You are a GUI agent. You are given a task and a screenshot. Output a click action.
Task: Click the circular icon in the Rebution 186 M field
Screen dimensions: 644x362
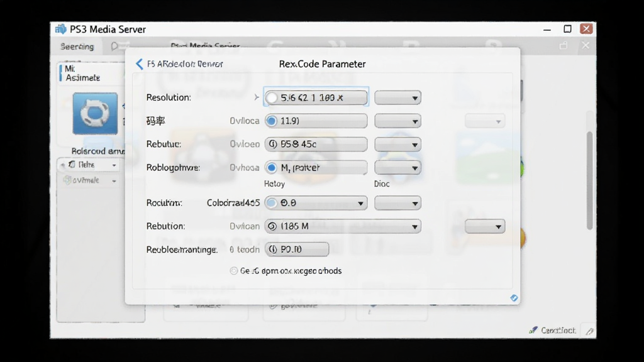click(x=272, y=226)
